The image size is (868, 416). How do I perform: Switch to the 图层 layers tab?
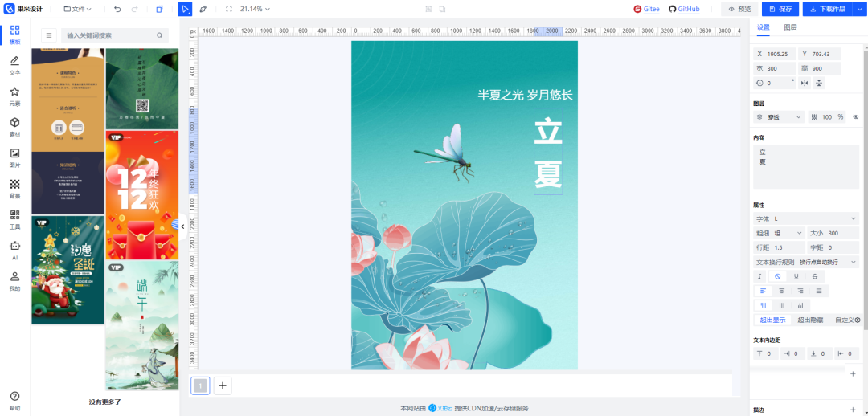[x=790, y=27]
